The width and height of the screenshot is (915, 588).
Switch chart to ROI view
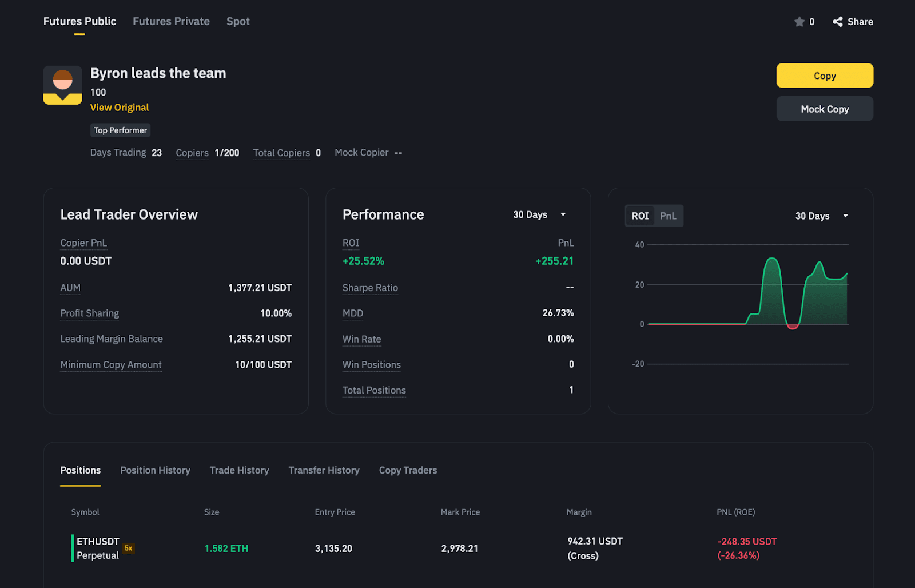[x=640, y=216]
